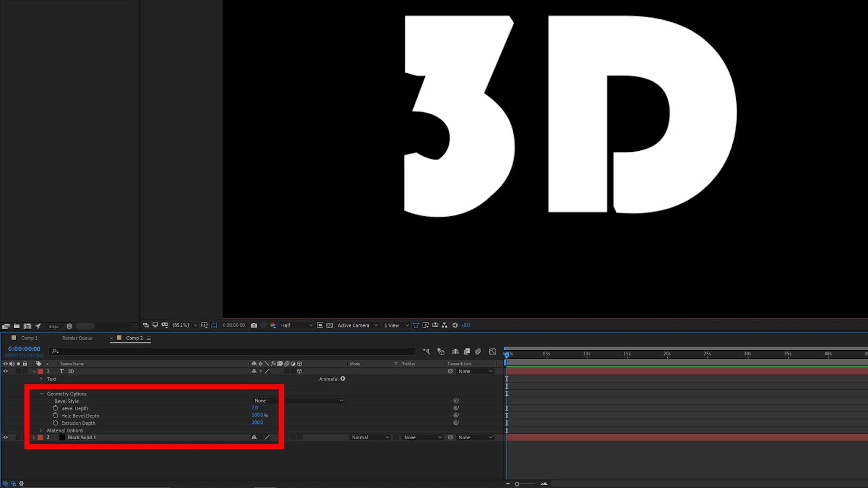Hide the Black Solid 1 layer eye

click(x=5, y=438)
